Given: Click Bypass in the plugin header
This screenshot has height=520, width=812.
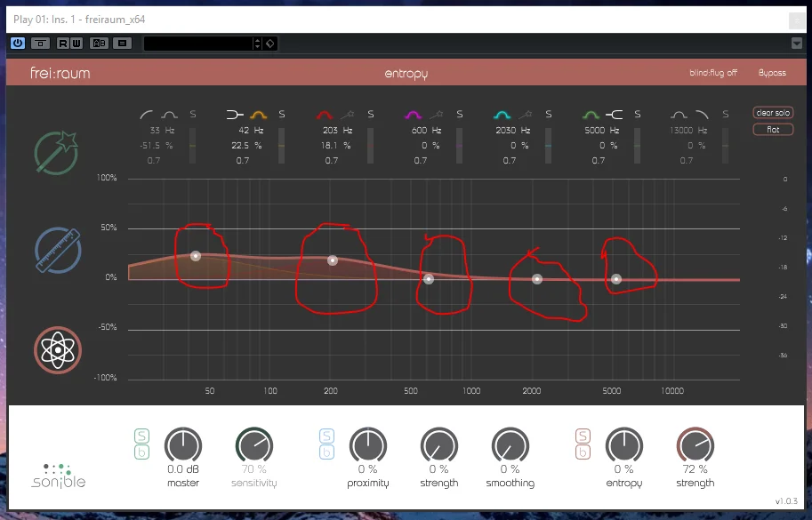Looking at the screenshot, I should point(772,73).
